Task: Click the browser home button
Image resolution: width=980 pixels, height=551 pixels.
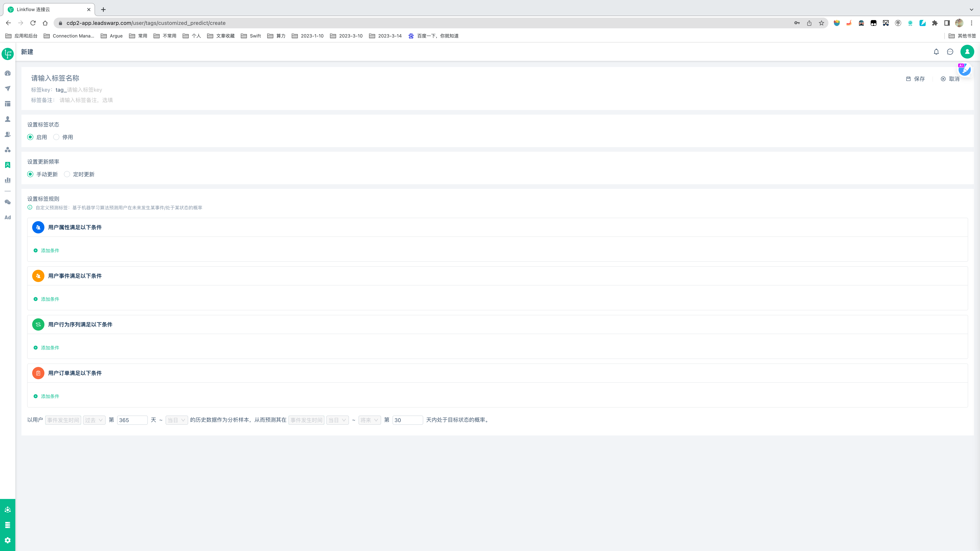Action: (x=45, y=23)
